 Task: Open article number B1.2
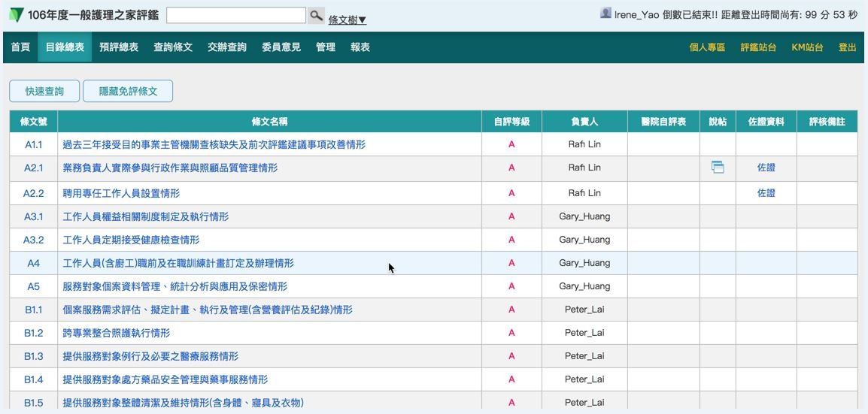click(x=33, y=333)
